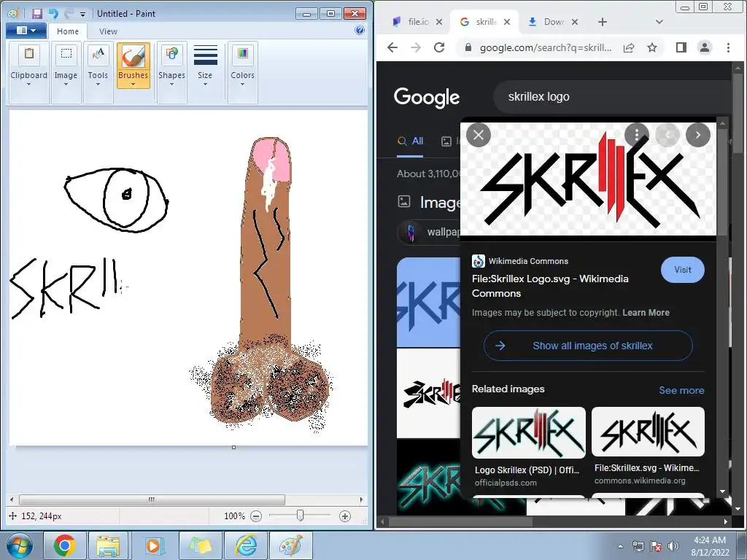This screenshot has width=747, height=560.
Task: Reload the Google page
Action: point(439,47)
